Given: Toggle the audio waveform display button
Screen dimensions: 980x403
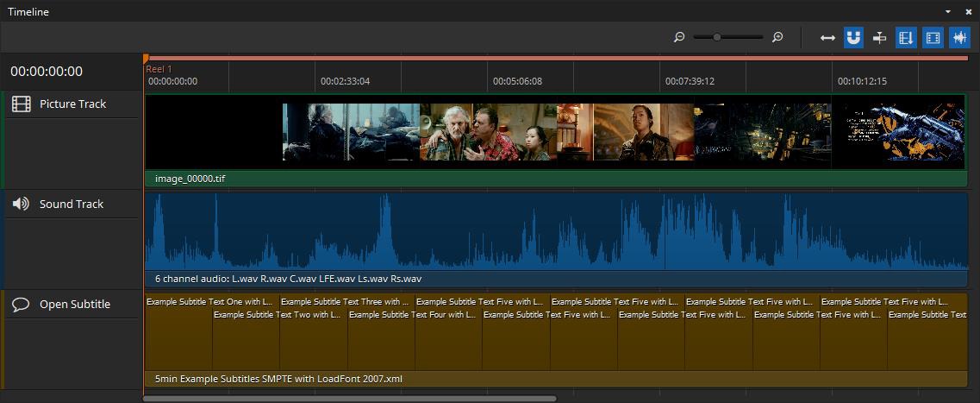Looking at the screenshot, I should tap(959, 37).
